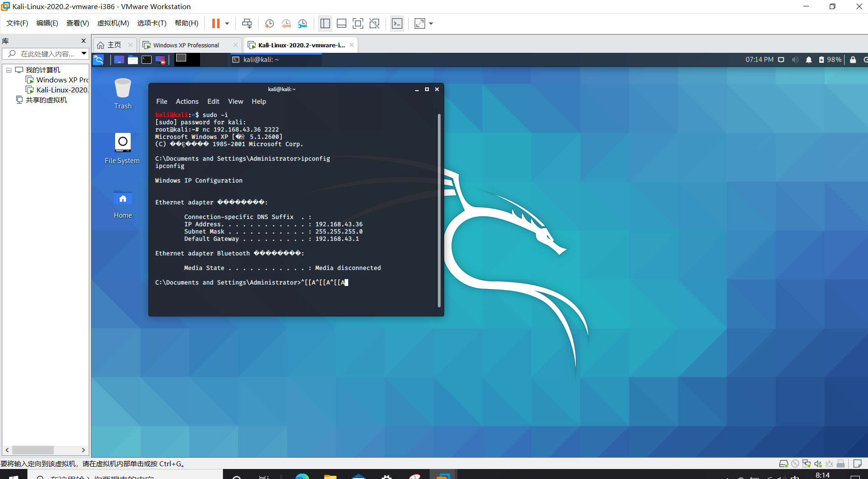Open the 选项卡(T) menu
This screenshot has width=868, height=479.
coord(152,23)
